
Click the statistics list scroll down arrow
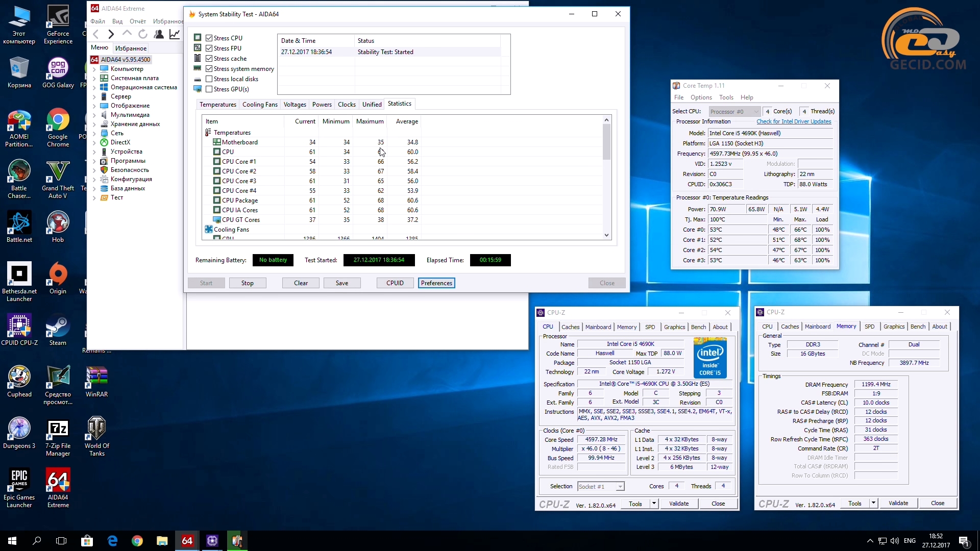pyautogui.click(x=606, y=235)
